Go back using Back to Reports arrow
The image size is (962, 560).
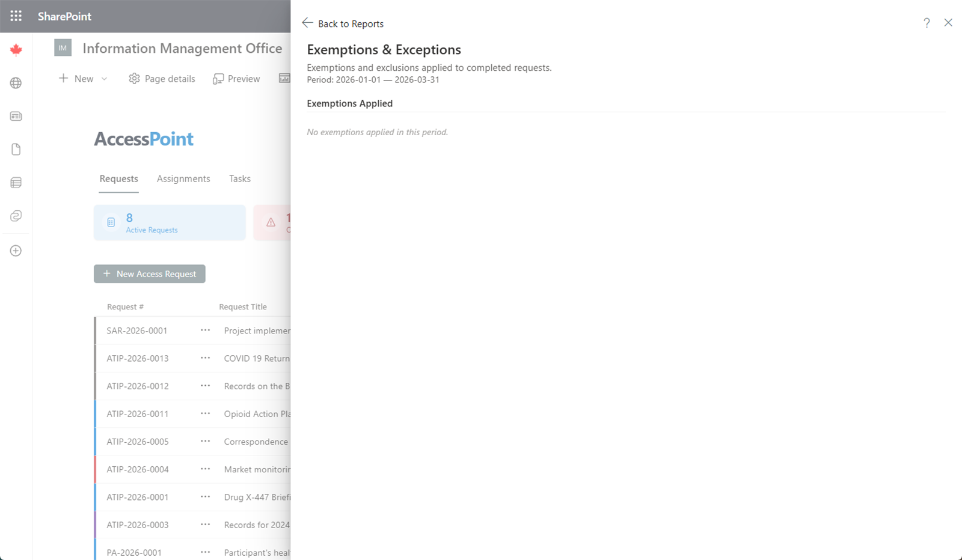tap(308, 23)
